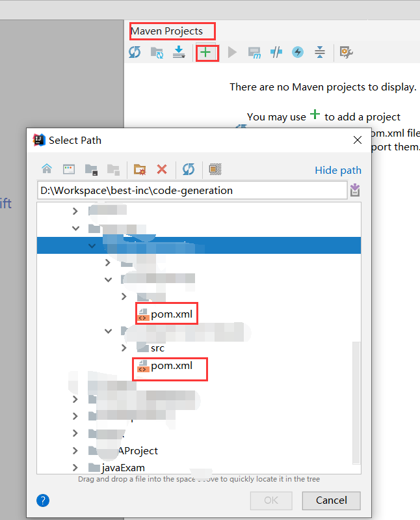Select the src folder
420x520 pixels.
click(x=151, y=348)
